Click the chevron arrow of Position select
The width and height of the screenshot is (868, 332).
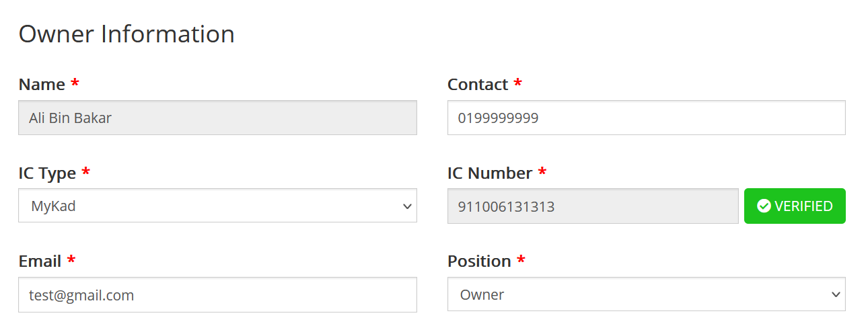836,295
